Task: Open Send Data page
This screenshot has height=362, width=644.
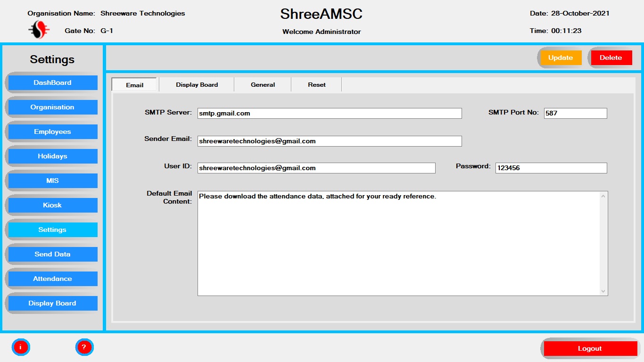Action: [52, 254]
